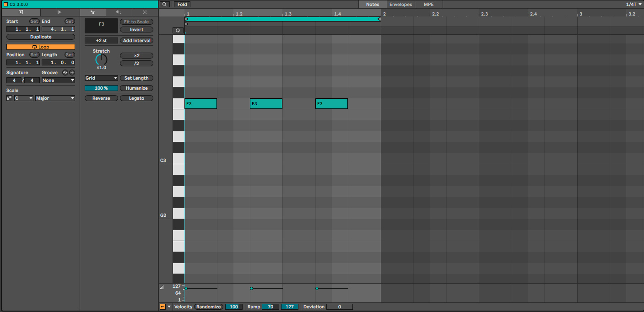
Task: Switch to the Notes tab
Action: (x=373, y=4)
